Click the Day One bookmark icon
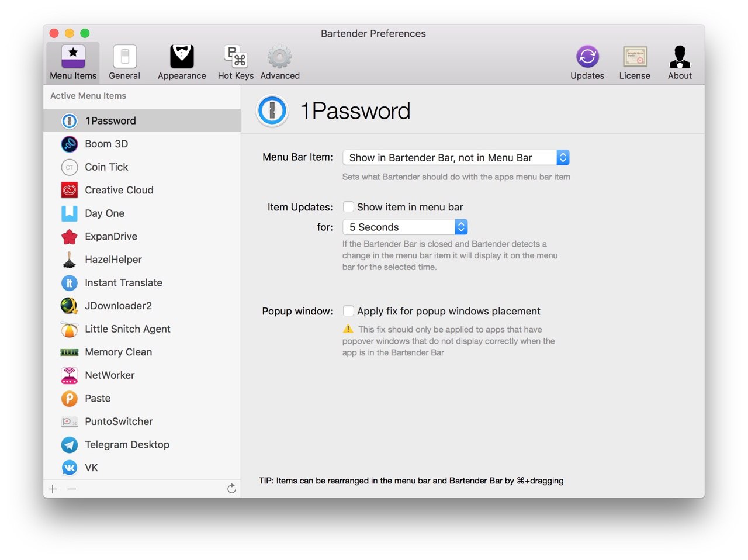This screenshot has width=748, height=560. point(70,213)
